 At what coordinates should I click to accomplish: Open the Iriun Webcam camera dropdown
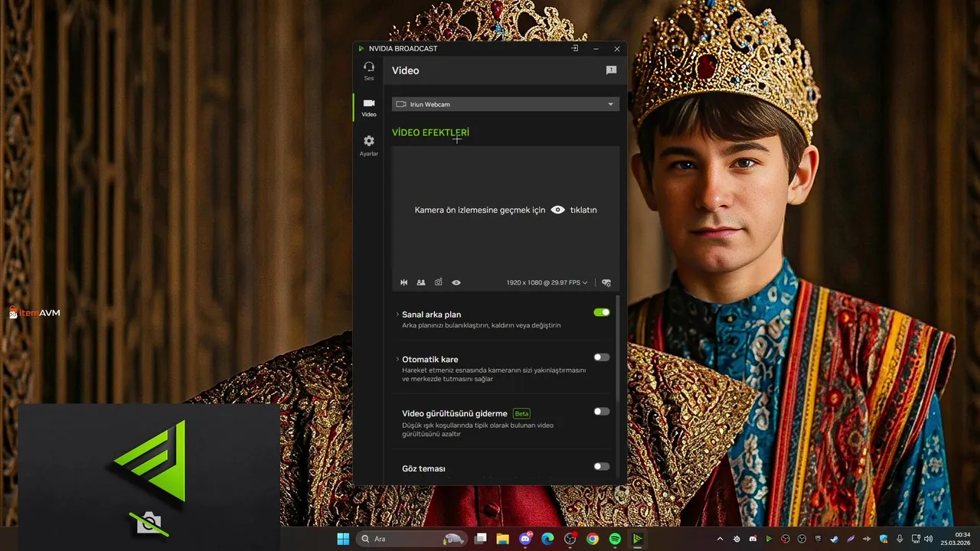click(x=505, y=104)
